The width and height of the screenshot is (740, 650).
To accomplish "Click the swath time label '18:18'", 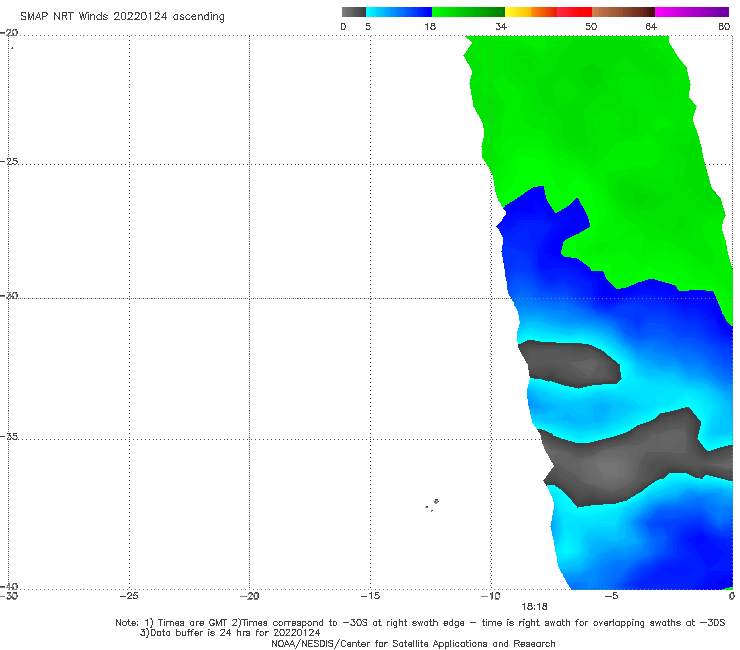I will point(534,607).
